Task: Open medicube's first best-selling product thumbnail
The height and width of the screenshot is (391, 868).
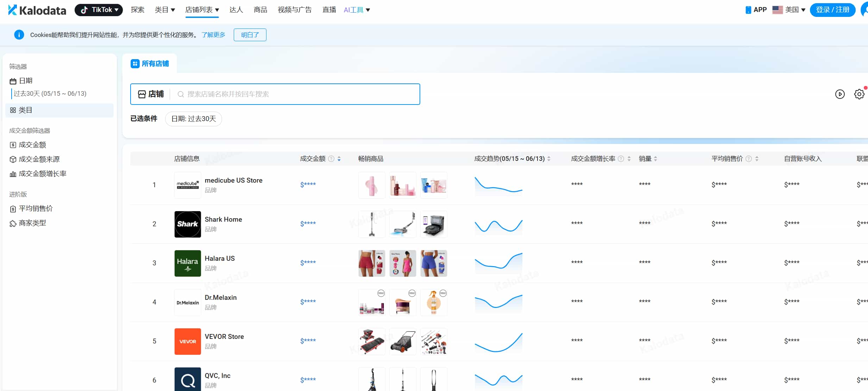Action: (x=372, y=185)
